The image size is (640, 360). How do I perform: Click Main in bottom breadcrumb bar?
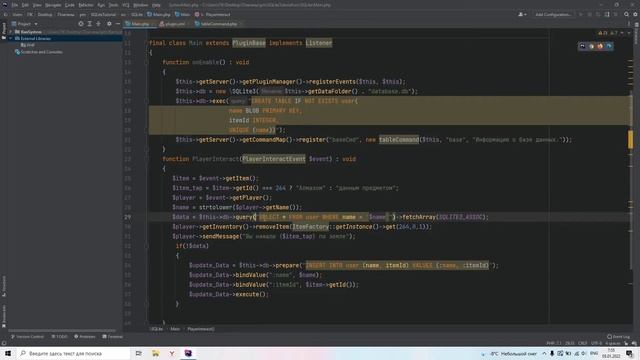click(175, 329)
